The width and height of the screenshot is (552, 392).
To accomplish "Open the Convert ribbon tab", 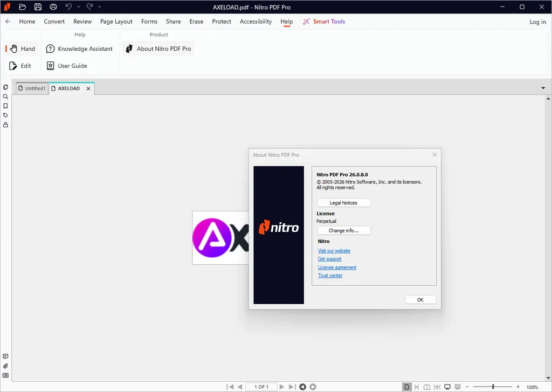I will coord(54,22).
